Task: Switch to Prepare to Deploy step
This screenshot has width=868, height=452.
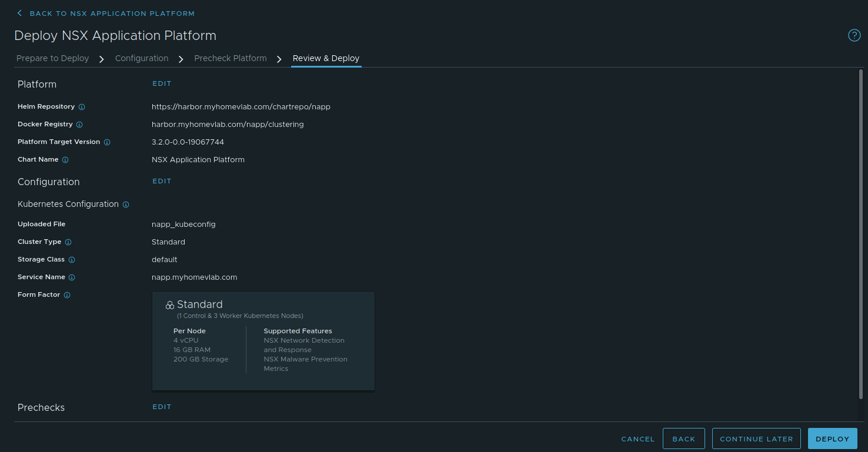Action: point(53,58)
